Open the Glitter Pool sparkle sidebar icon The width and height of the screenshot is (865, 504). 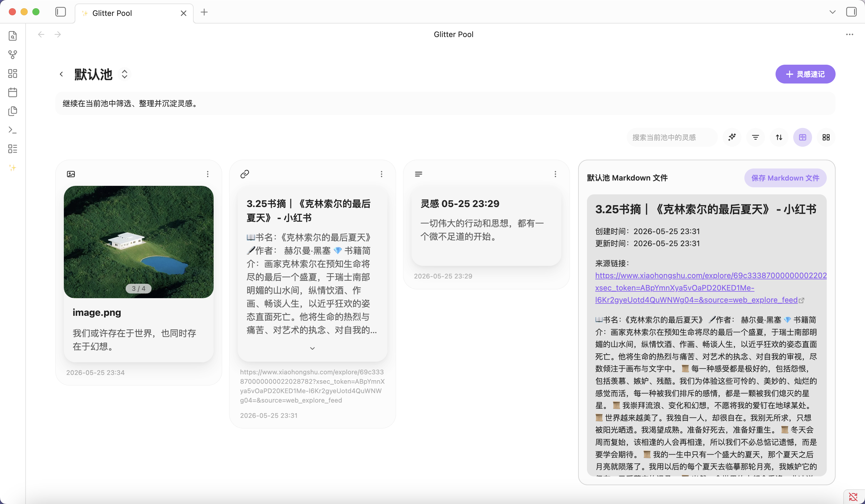(x=13, y=168)
